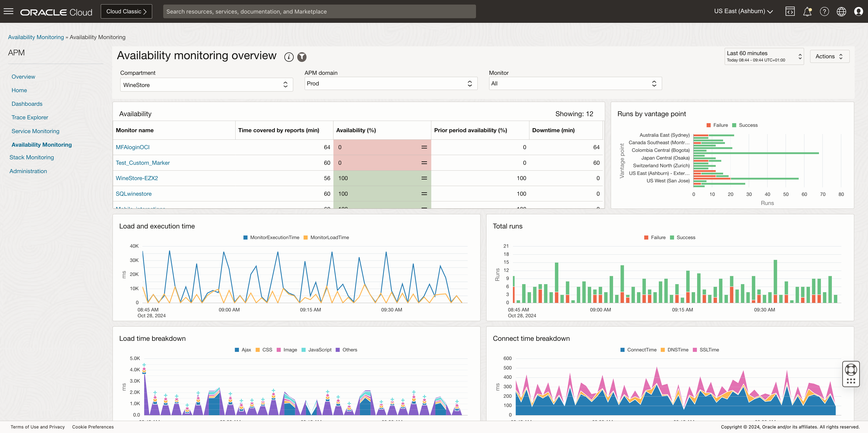Hide MonitorLoadTime in Load and execution time legend
The height and width of the screenshot is (433, 868).
click(326, 237)
